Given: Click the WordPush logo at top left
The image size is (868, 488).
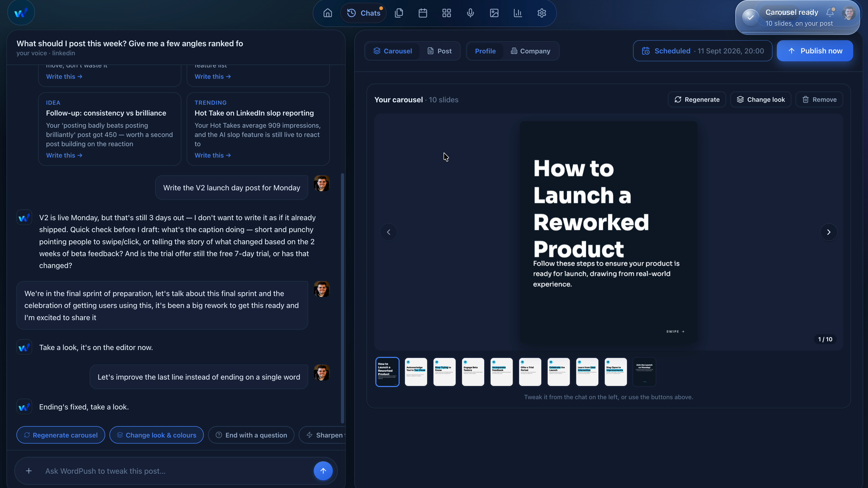Looking at the screenshot, I should (21, 13).
